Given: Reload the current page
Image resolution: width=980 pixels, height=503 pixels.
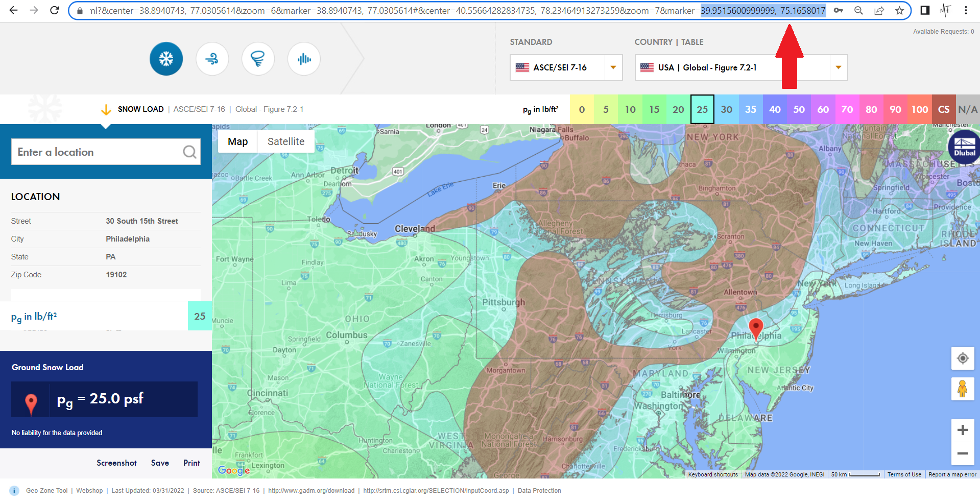Looking at the screenshot, I should coord(55,10).
